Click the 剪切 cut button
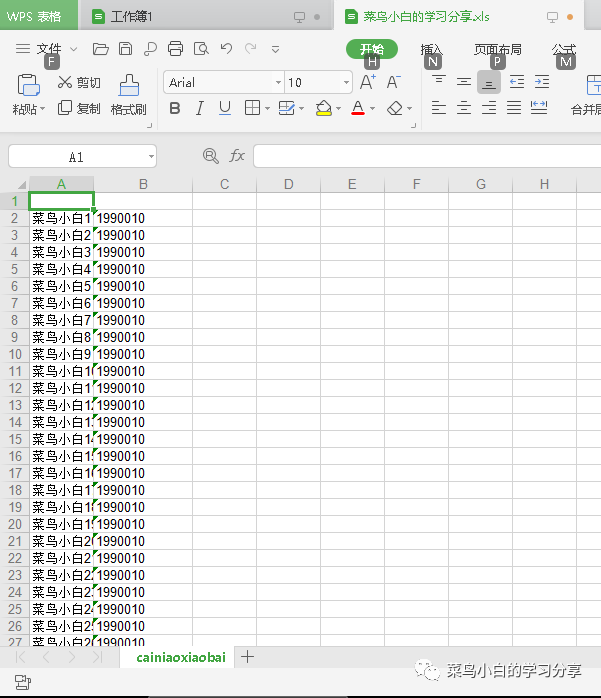Viewport: 601px width, 698px height. point(79,82)
